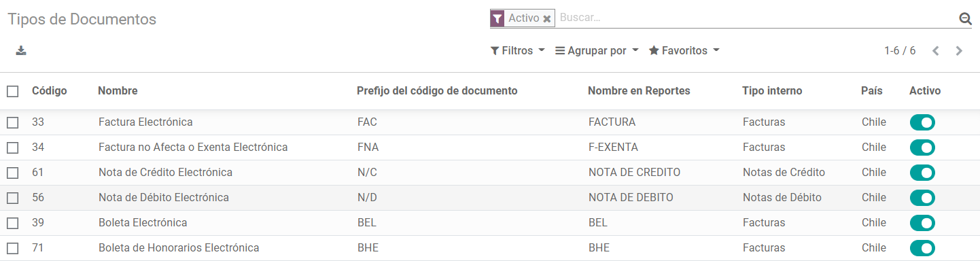Screen dimensions: 980x261
Task: Sort by the Código column header
Action: [x=50, y=91]
